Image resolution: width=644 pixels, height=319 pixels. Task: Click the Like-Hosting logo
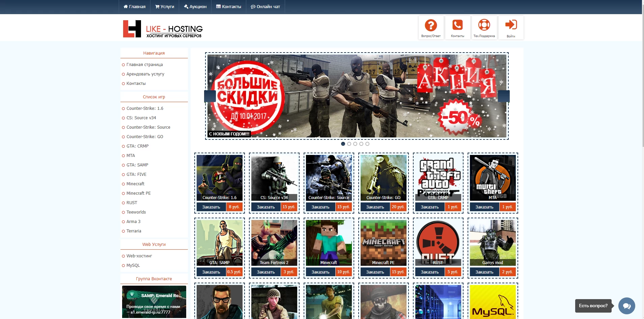click(x=163, y=29)
